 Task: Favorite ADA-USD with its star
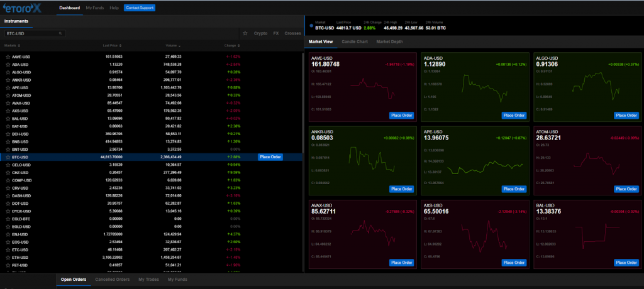coord(8,65)
